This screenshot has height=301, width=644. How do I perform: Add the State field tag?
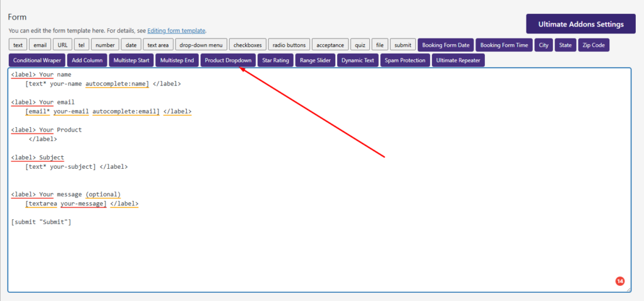point(565,45)
